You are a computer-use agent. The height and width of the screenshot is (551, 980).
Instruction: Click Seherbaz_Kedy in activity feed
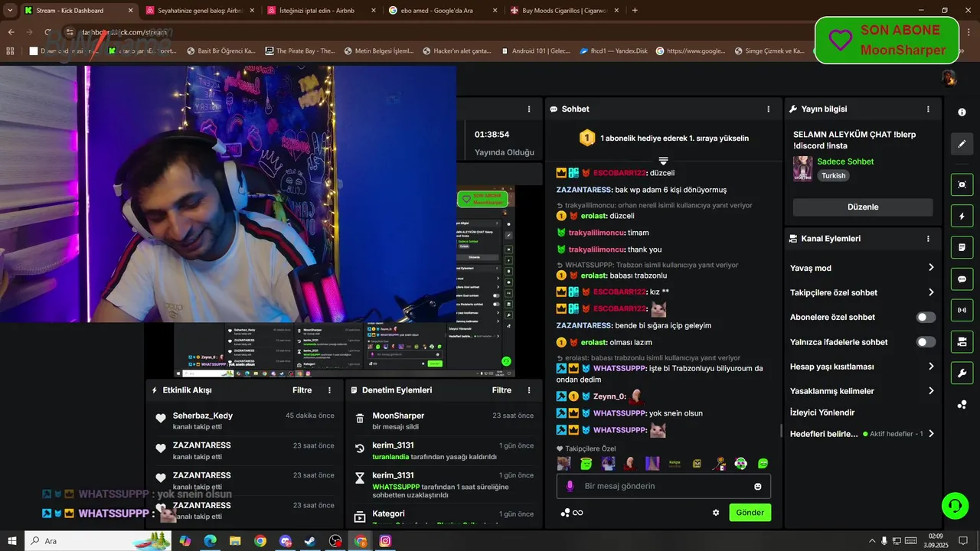coord(203,416)
